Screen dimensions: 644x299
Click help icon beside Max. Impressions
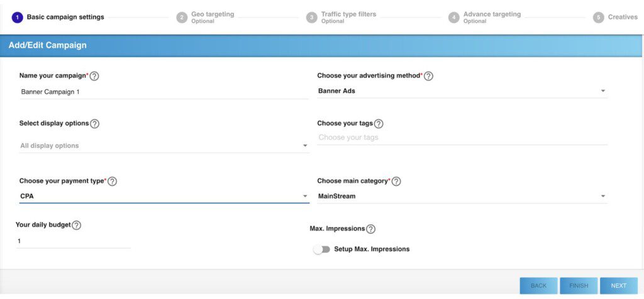pos(370,229)
